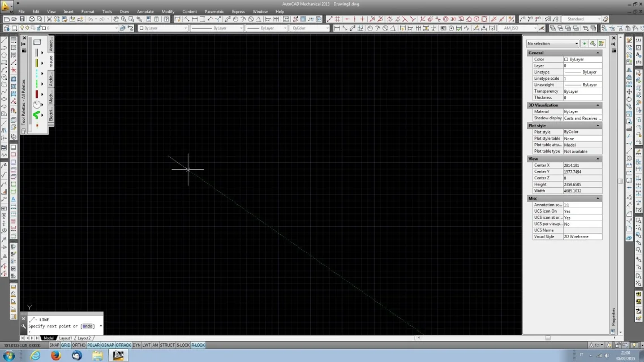Click the Cut scissors icon

pyautogui.click(x=49, y=19)
